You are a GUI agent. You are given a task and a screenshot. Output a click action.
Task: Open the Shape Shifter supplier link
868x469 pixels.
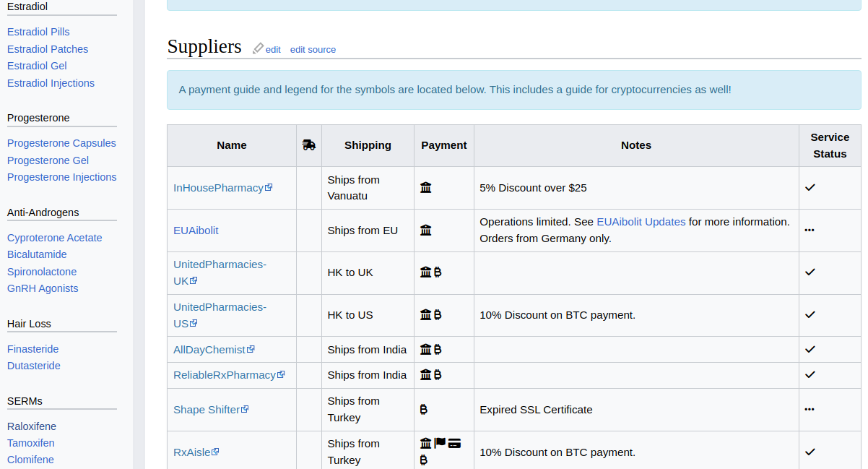[x=211, y=410]
